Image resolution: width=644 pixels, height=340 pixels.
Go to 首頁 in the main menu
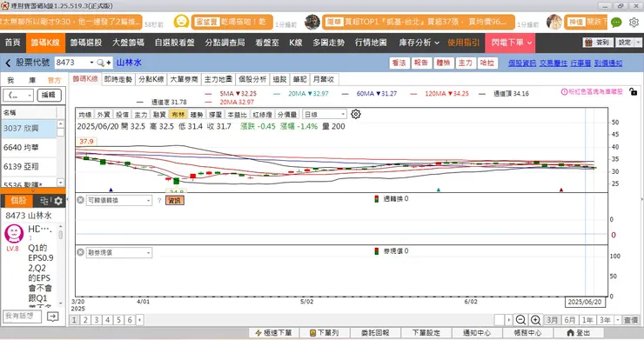click(13, 43)
